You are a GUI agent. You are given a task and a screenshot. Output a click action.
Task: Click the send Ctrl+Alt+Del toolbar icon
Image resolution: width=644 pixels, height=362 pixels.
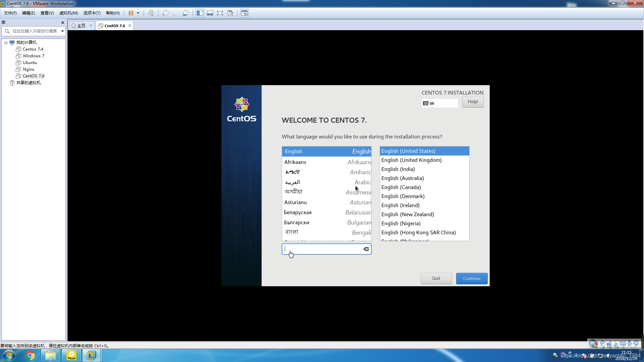click(151, 13)
